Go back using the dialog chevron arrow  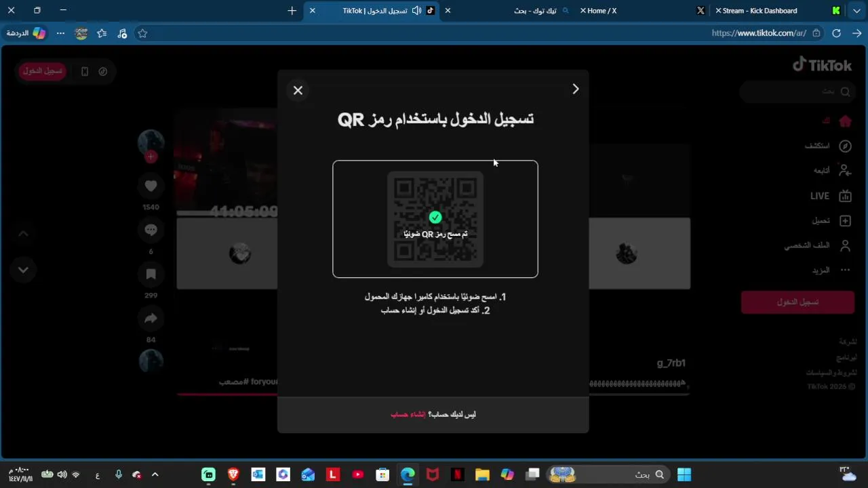[x=576, y=89]
